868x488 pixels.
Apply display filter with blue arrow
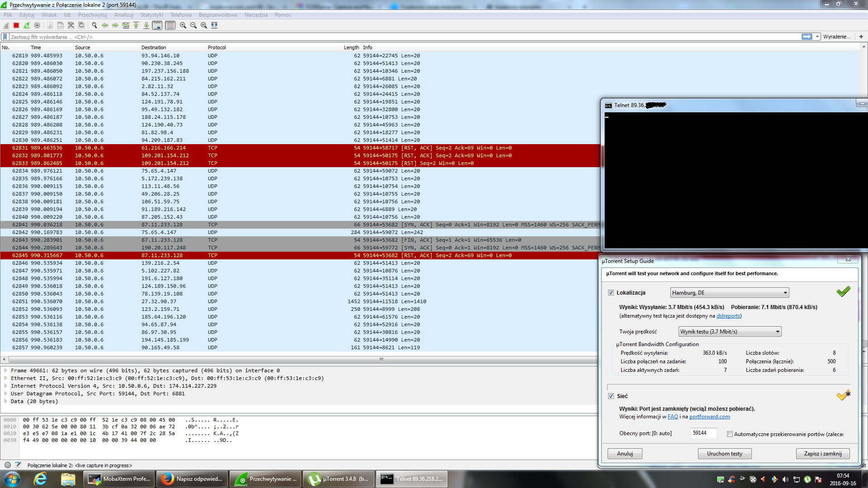click(x=807, y=37)
